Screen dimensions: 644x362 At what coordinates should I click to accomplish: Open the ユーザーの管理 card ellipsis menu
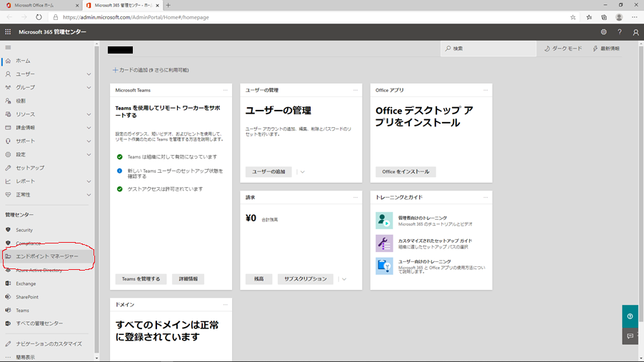point(356,90)
